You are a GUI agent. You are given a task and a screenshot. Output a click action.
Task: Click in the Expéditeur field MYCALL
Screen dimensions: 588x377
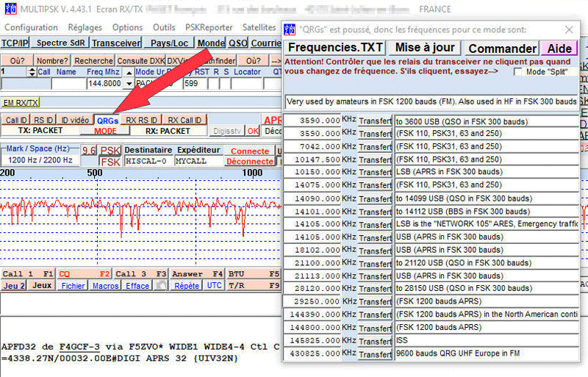[x=198, y=161]
